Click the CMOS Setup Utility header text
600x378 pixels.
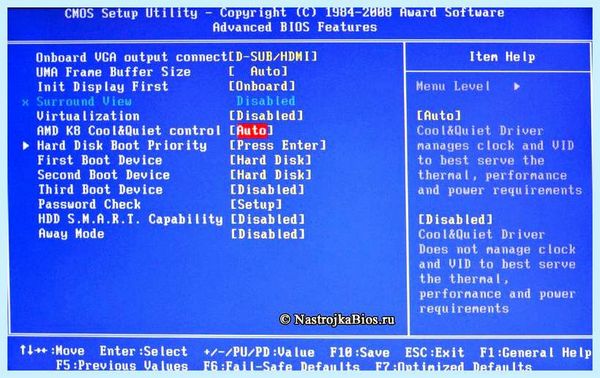[x=284, y=13]
